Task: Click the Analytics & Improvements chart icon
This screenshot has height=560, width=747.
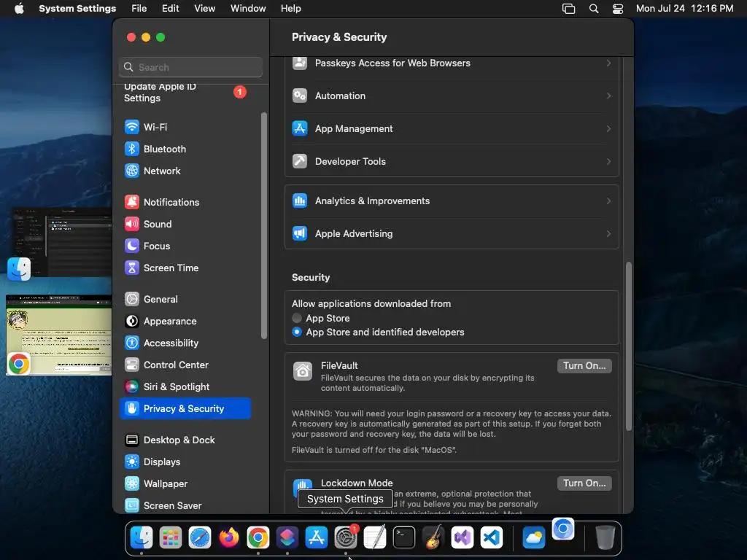Action: click(x=300, y=201)
